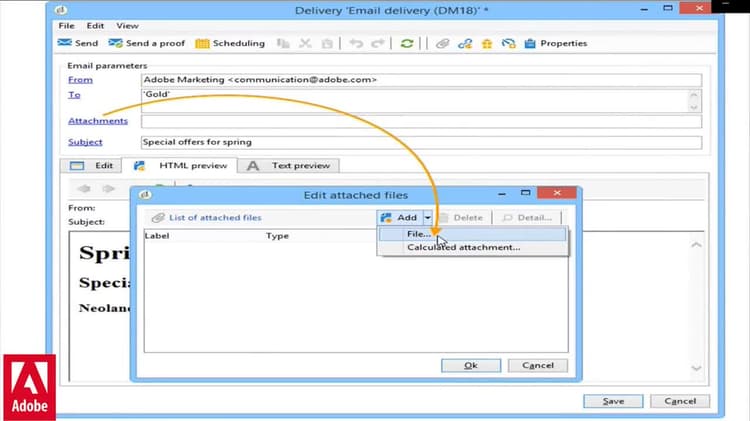The width and height of the screenshot is (750, 421).
Task: Click the green Refresh icon
Action: pyautogui.click(x=407, y=44)
